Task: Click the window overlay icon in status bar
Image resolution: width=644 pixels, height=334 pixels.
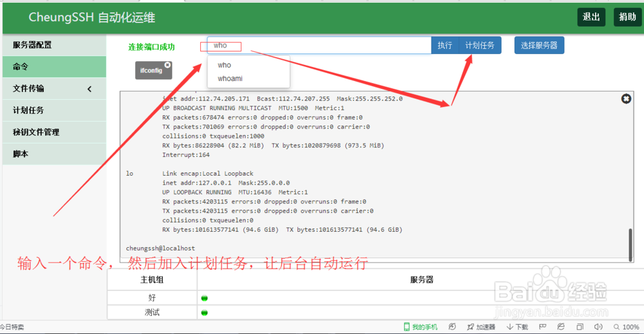Action: [580, 327]
